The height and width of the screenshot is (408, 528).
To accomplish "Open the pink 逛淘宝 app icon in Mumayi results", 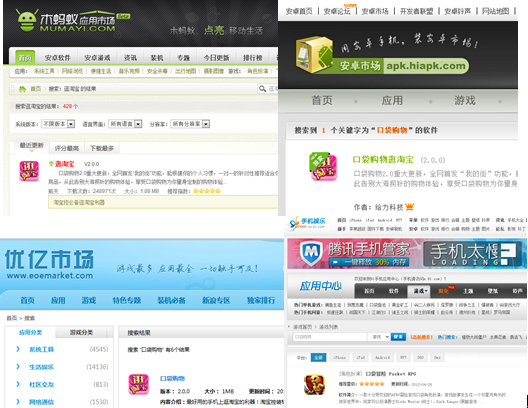I will pos(29,171).
